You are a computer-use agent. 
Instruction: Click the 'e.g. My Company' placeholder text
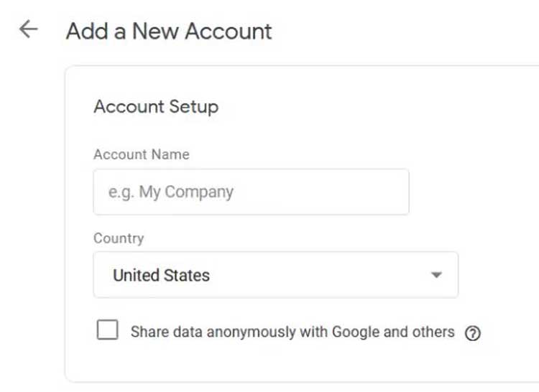(x=171, y=192)
